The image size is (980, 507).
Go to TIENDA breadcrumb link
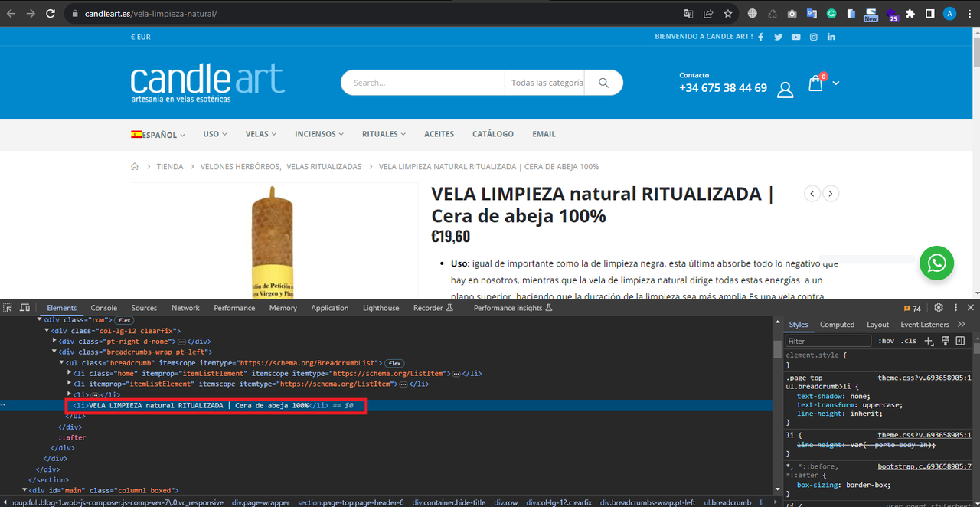tap(170, 166)
